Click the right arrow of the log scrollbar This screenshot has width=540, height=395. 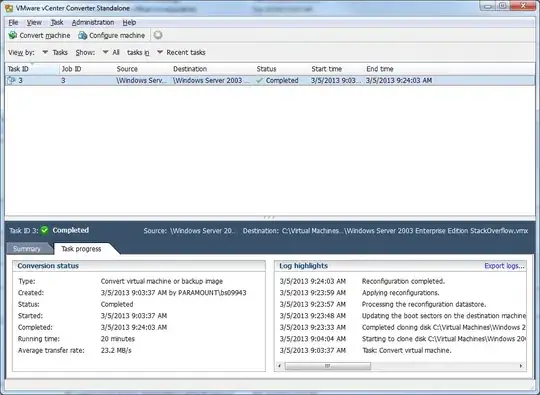[x=521, y=366]
